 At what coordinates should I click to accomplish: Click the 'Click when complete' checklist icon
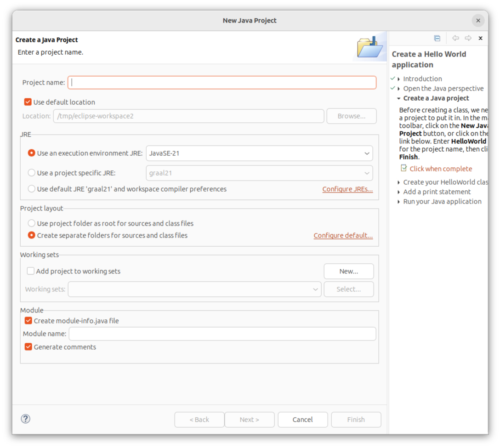403,168
